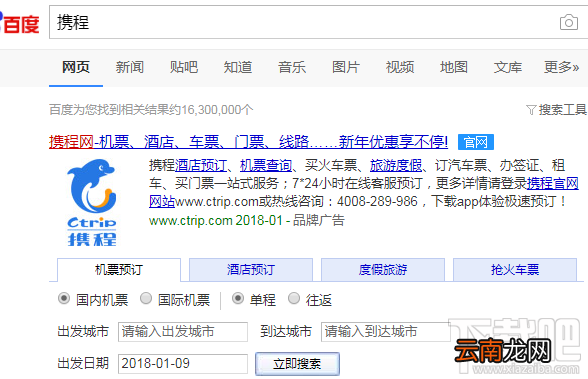Open 旅游度假 link in description

coord(396,165)
